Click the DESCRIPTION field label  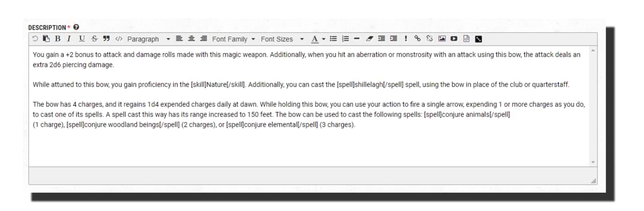pos(47,27)
